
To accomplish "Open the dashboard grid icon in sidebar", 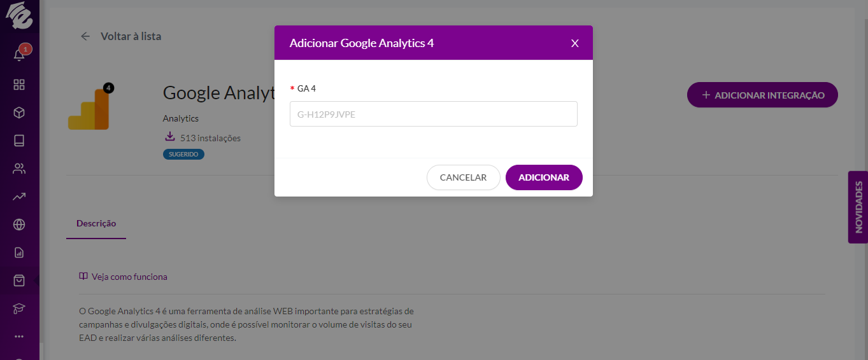I will (x=19, y=85).
